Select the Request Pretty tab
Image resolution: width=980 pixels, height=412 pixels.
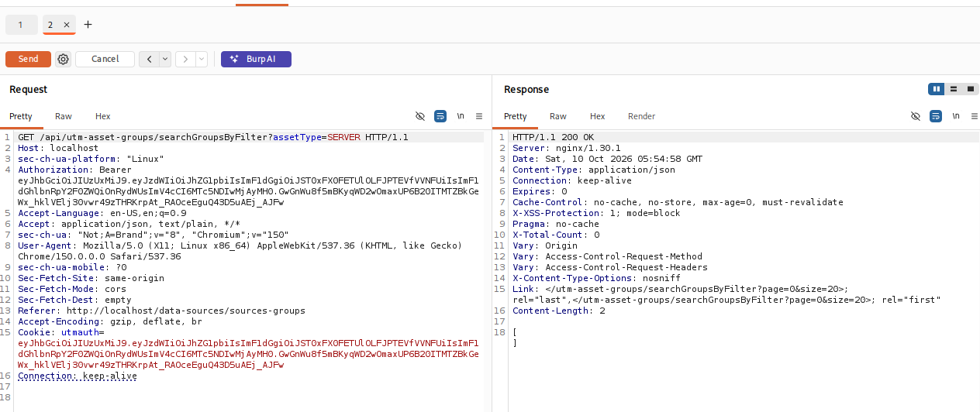(x=21, y=116)
